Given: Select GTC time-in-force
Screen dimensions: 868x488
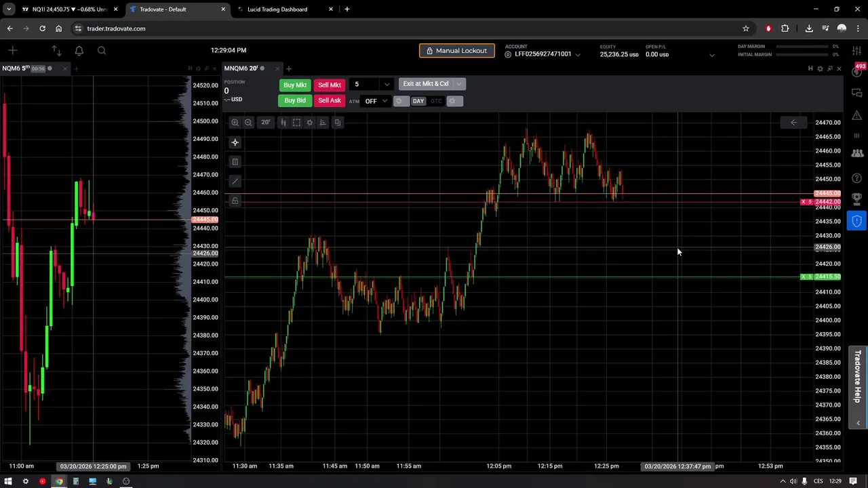Looking at the screenshot, I should coord(436,101).
